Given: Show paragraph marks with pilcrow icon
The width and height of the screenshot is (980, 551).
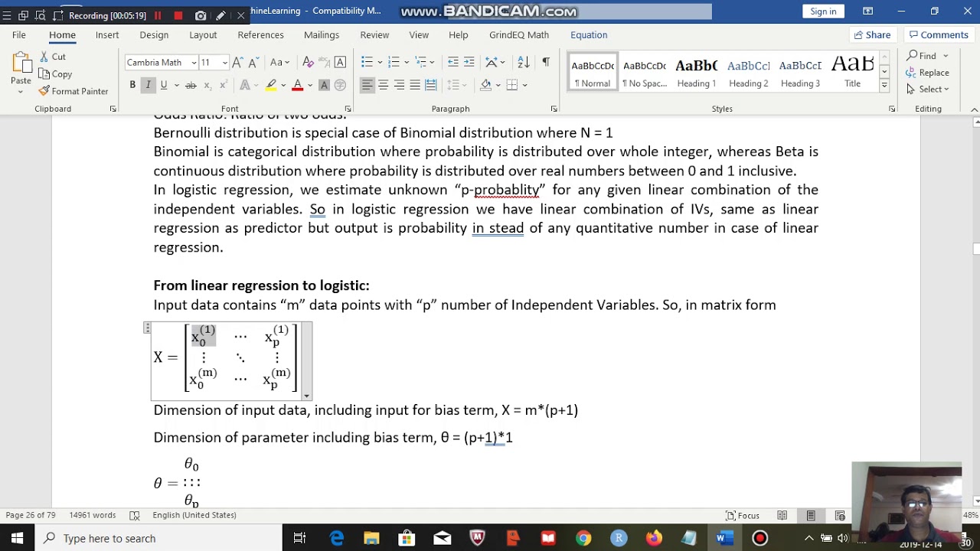Looking at the screenshot, I should coord(545,62).
